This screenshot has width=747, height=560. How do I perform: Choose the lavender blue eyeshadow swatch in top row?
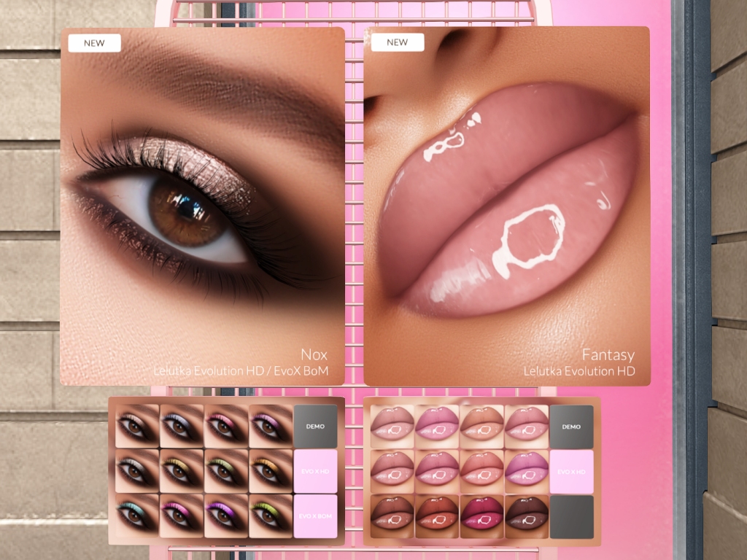coord(182,426)
